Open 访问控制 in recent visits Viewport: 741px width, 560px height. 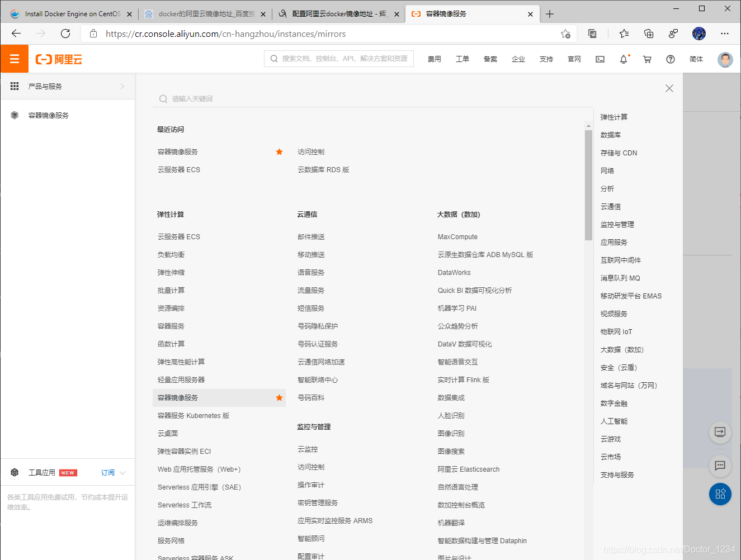coord(311,152)
